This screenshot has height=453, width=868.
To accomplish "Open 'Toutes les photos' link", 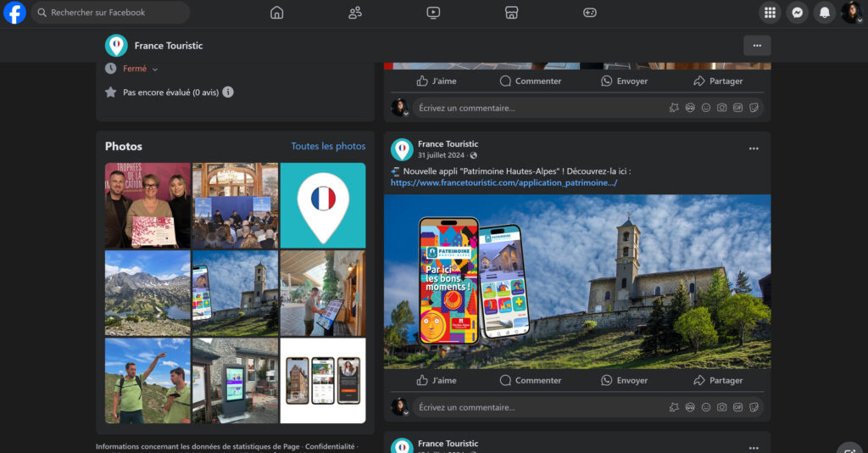I will 328,146.
